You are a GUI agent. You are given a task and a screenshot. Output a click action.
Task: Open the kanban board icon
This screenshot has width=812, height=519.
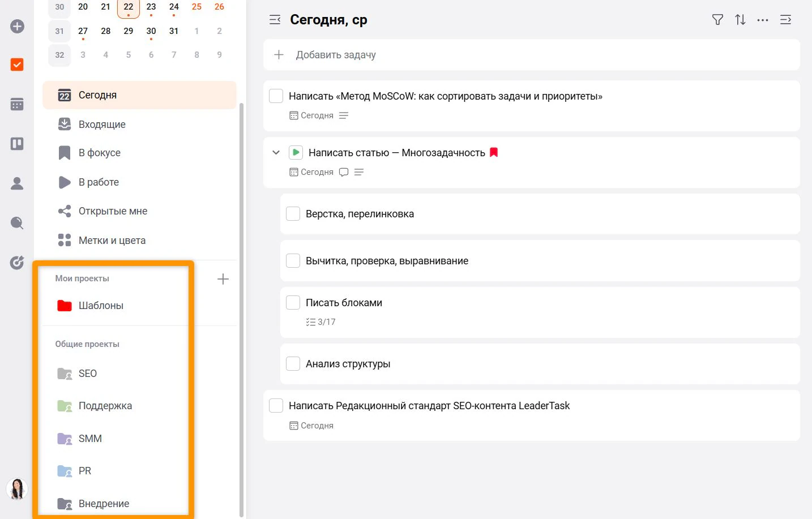pos(17,144)
